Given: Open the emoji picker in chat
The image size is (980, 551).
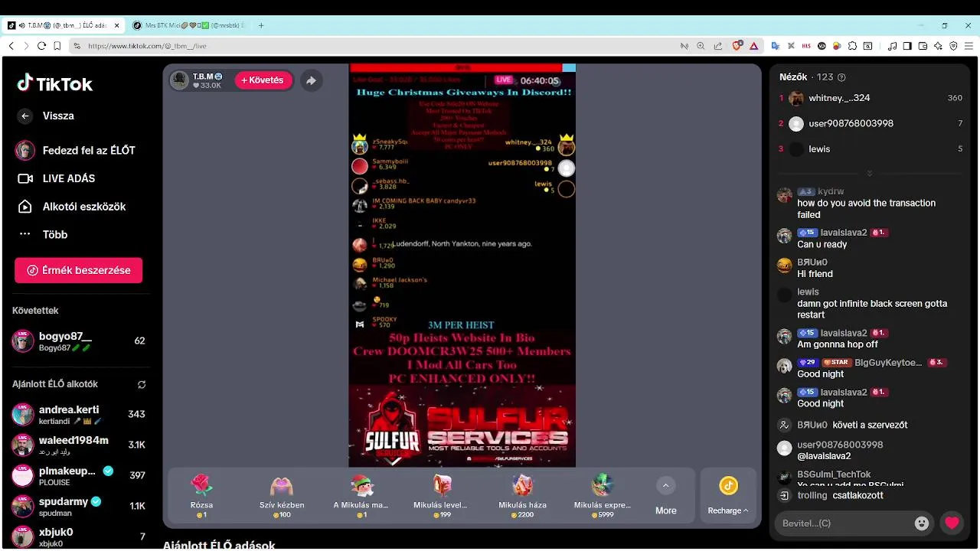Looking at the screenshot, I should point(922,523).
